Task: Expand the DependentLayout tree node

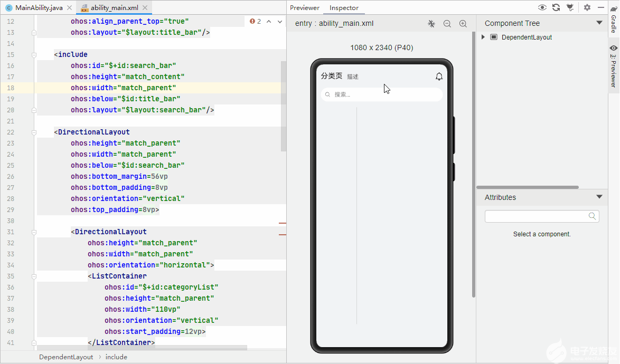Action: coord(483,37)
